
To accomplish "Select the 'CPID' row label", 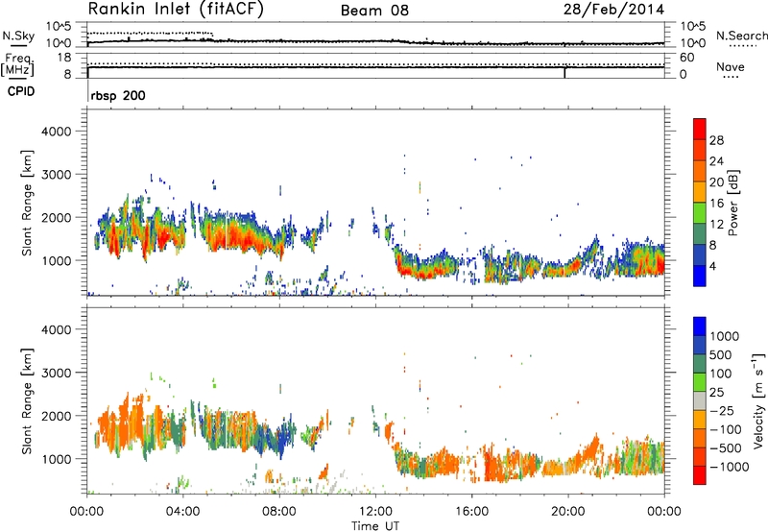I will point(21,91).
